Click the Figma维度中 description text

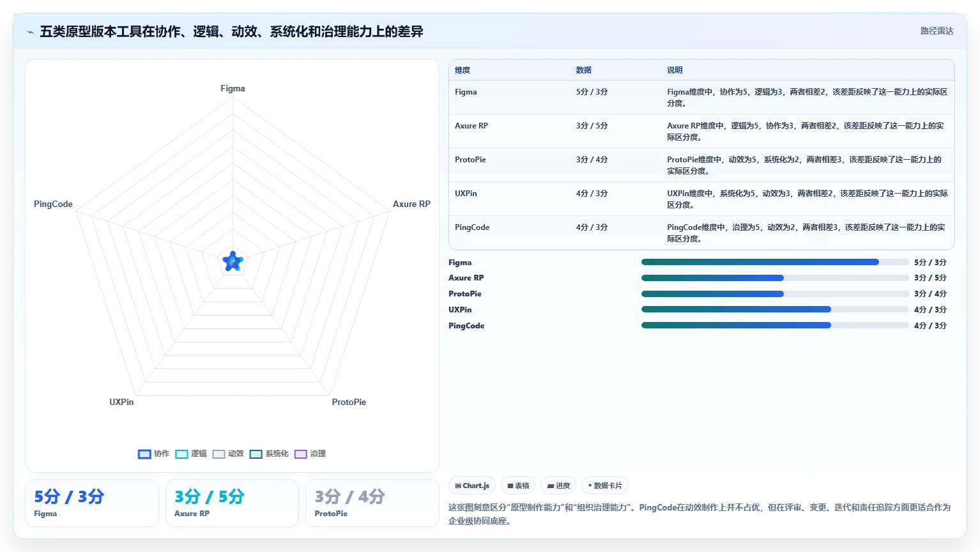[808, 98]
